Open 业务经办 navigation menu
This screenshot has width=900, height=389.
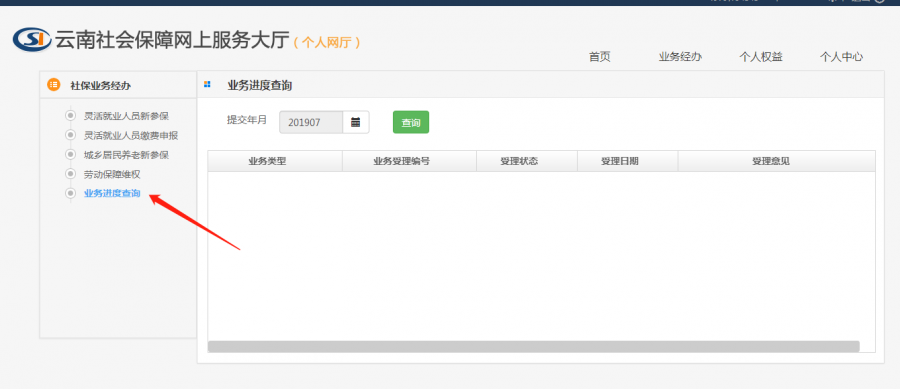tap(680, 56)
